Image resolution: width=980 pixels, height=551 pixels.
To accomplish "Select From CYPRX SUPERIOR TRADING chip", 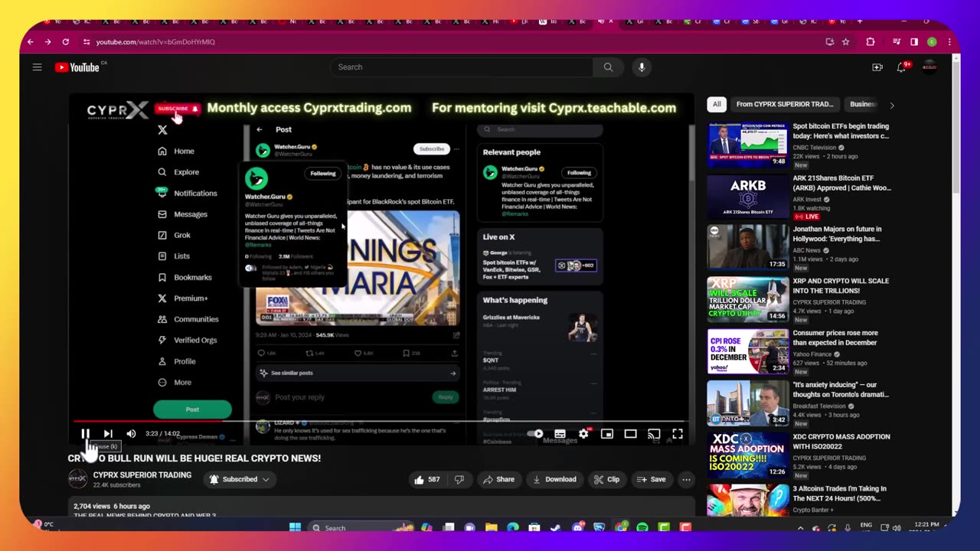I will point(785,104).
